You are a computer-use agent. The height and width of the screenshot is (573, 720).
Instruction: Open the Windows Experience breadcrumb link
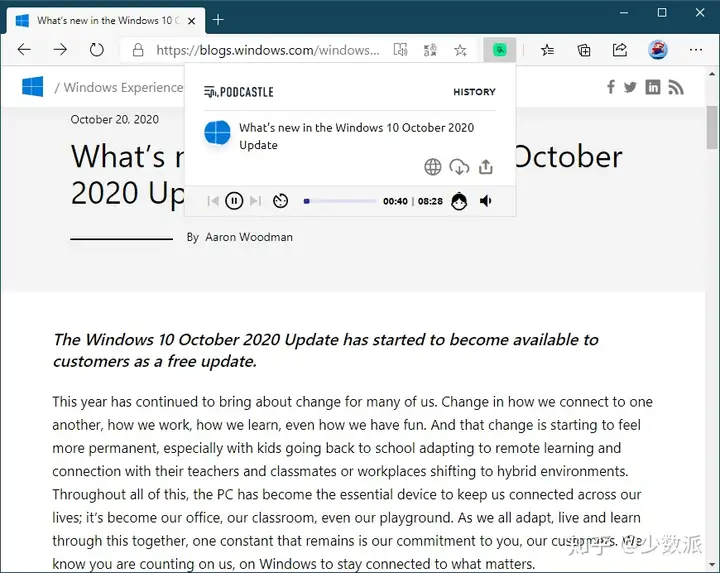[x=123, y=87]
